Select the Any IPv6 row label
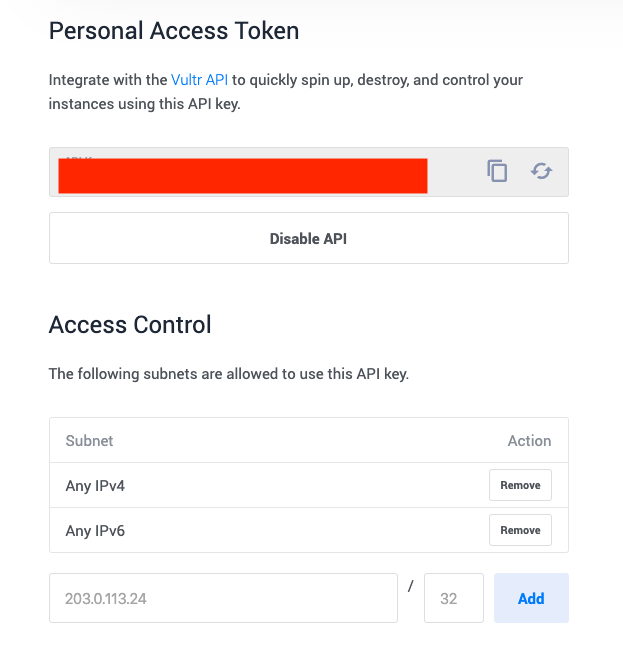The height and width of the screenshot is (652, 623). pos(95,531)
